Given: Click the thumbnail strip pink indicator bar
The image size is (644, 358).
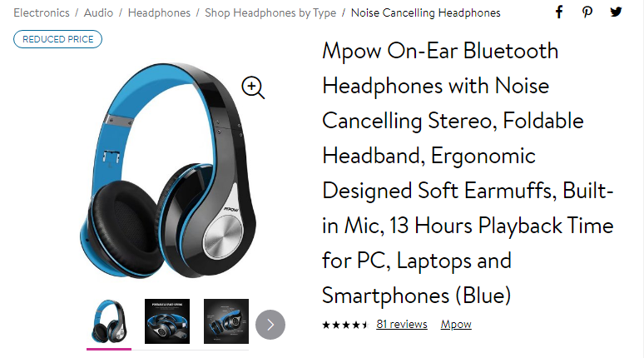Looking at the screenshot, I should [109, 349].
